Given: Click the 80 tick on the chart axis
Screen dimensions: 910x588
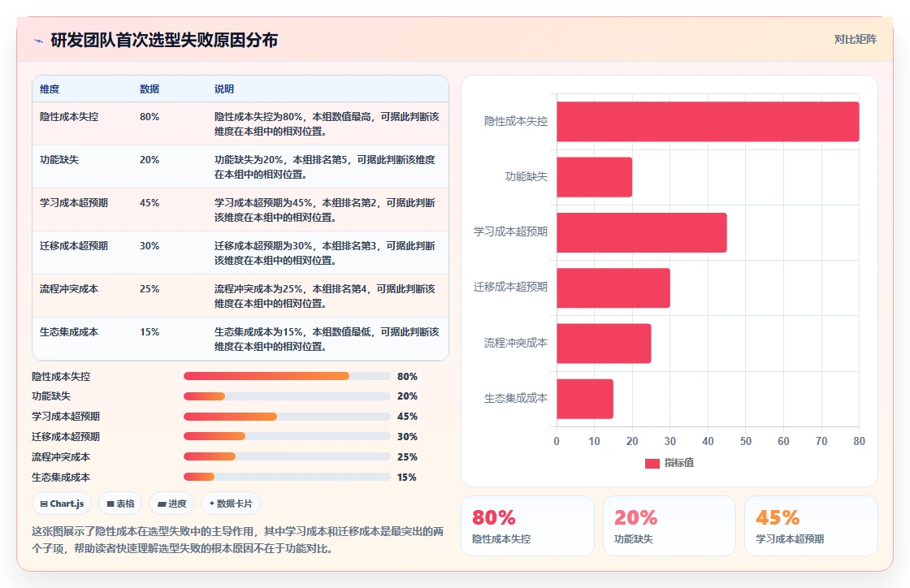Looking at the screenshot, I should click(x=859, y=441).
